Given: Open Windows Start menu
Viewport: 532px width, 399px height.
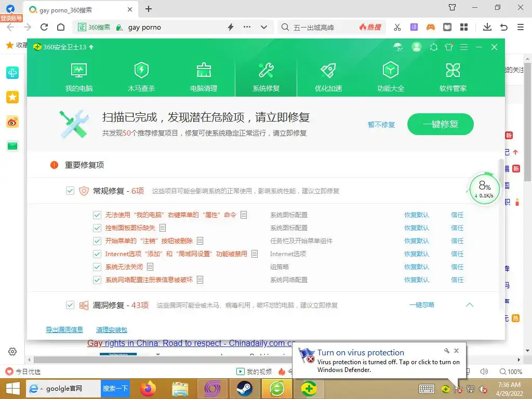Looking at the screenshot, I should 12,389.
